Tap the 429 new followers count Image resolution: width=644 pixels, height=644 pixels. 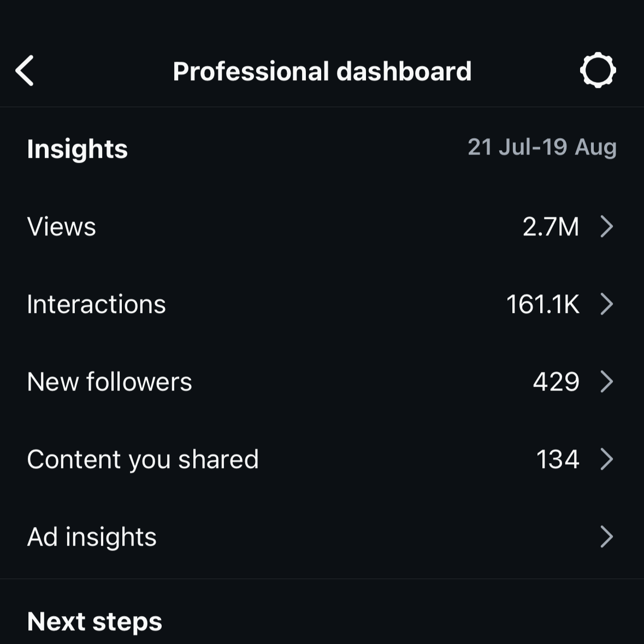pyautogui.click(x=556, y=382)
